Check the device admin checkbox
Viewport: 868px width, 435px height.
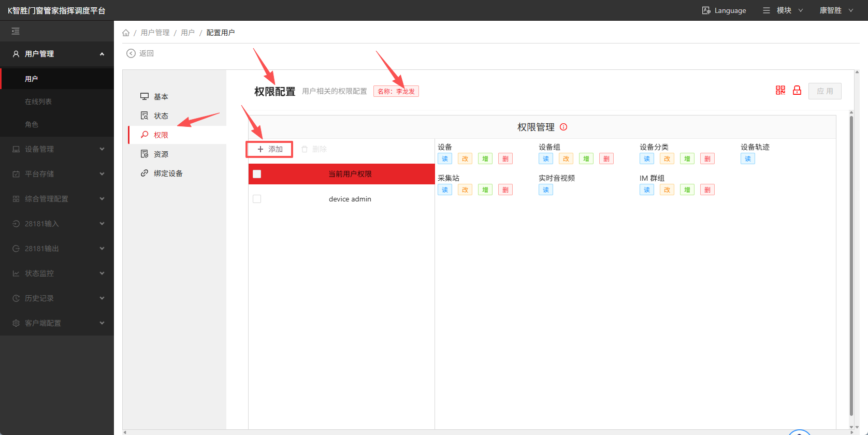[257, 199]
